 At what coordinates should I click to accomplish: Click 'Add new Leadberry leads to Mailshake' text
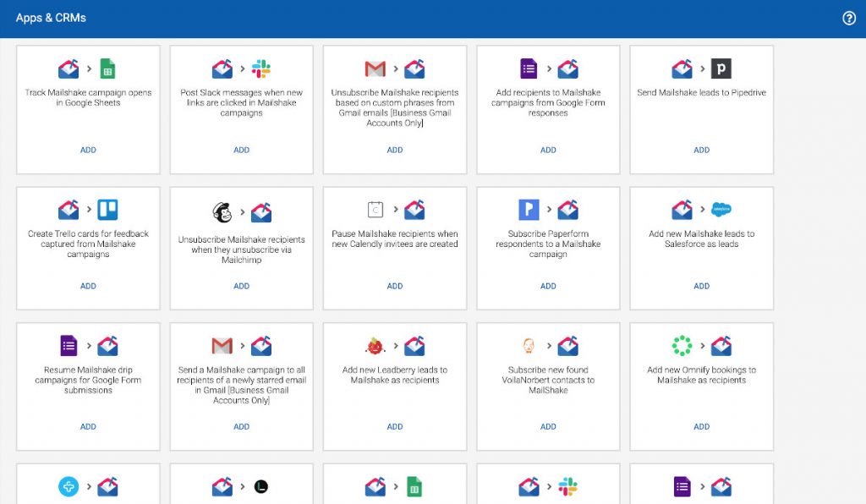pyautogui.click(x=395, y=375)
